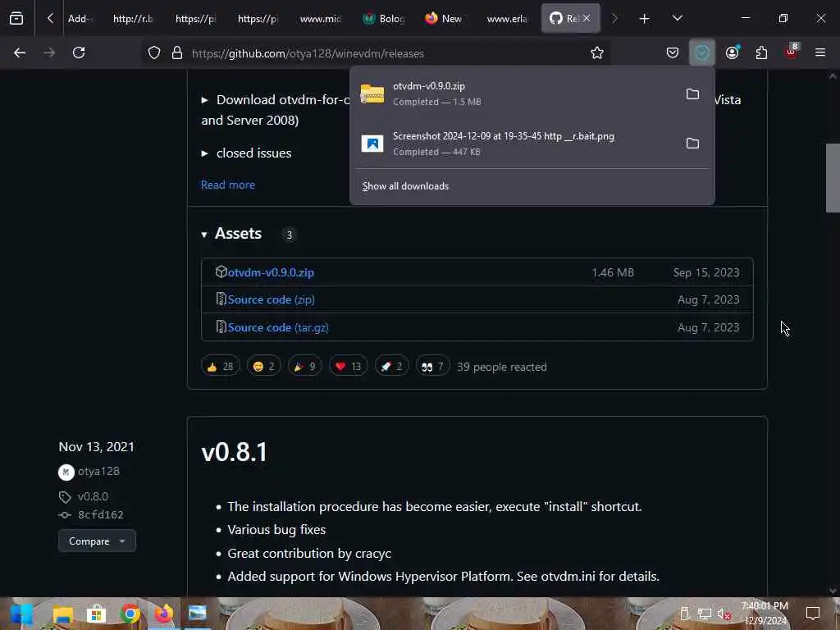Show site info via the padlock icon
The width and height of the screenshot is (840, 630).
click(x=177, y=52)
